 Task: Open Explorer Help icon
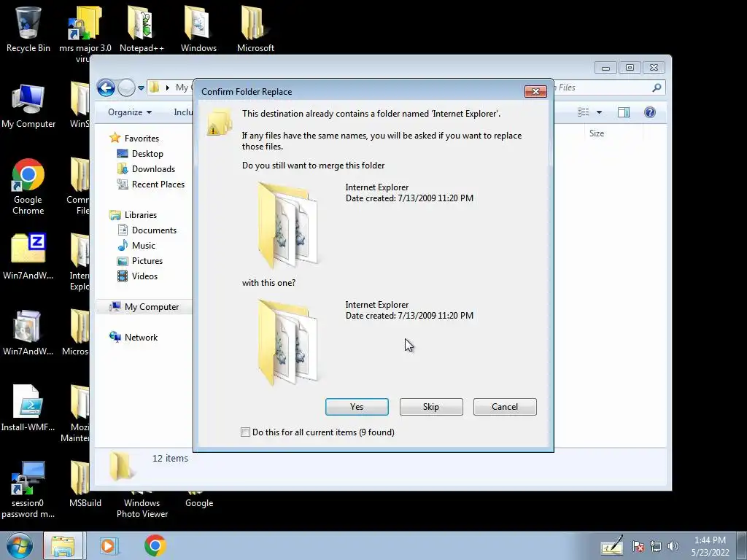point(650,112)
